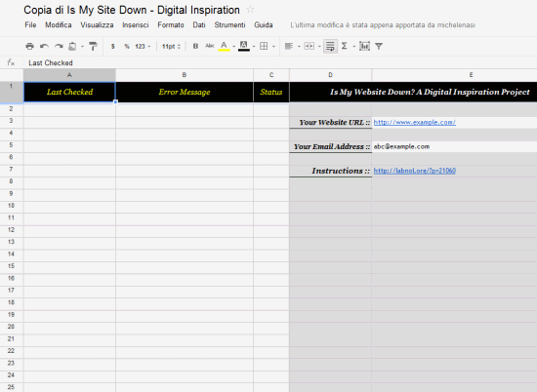Click the sigma functions icon
This screenshot has height=392, width=537.
(345, 46)
